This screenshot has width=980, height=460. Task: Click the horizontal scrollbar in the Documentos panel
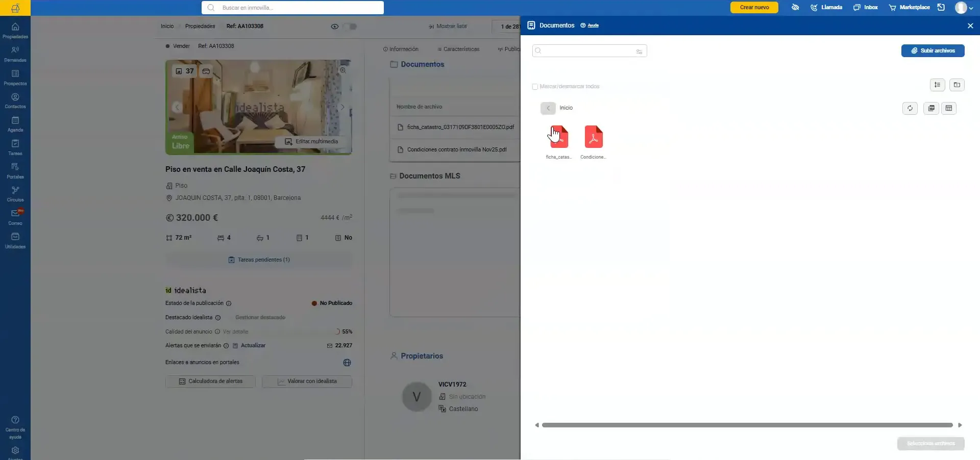pos(747,425)
